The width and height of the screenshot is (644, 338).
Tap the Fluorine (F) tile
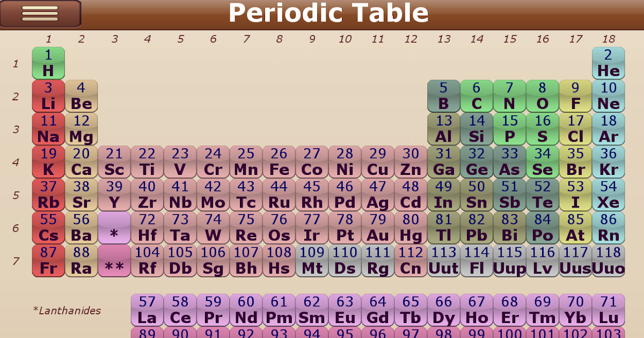tap(575, 96)
